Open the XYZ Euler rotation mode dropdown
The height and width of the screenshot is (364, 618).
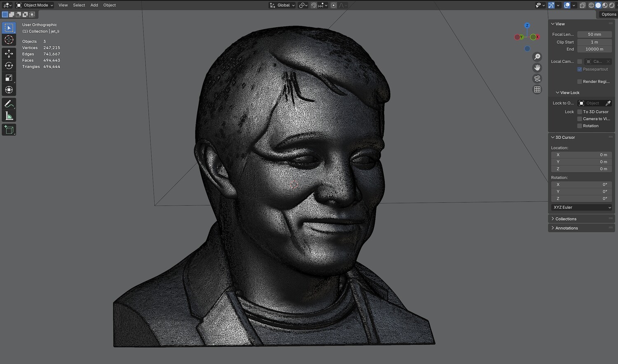[x=581, y=208]
